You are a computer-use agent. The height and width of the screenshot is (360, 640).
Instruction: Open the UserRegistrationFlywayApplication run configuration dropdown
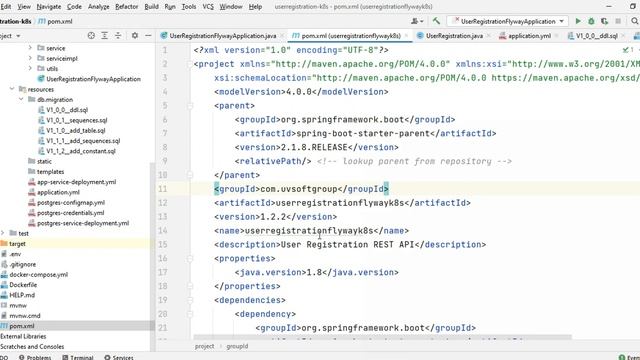pyautogui.click(x=508, y=21)
